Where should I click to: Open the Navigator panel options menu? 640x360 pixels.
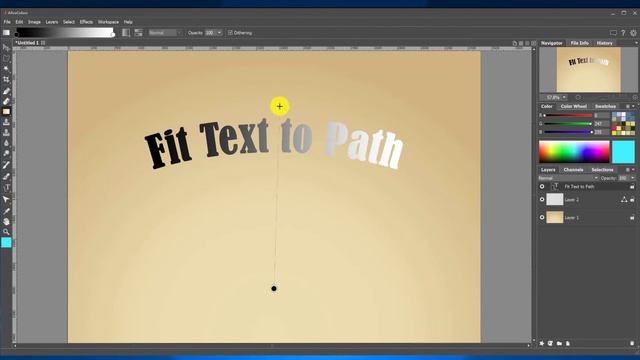[x=636, y=43]
